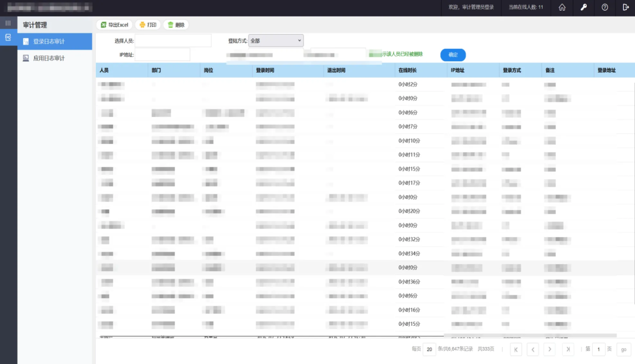Click the blue 确定 button

[453, 55]
